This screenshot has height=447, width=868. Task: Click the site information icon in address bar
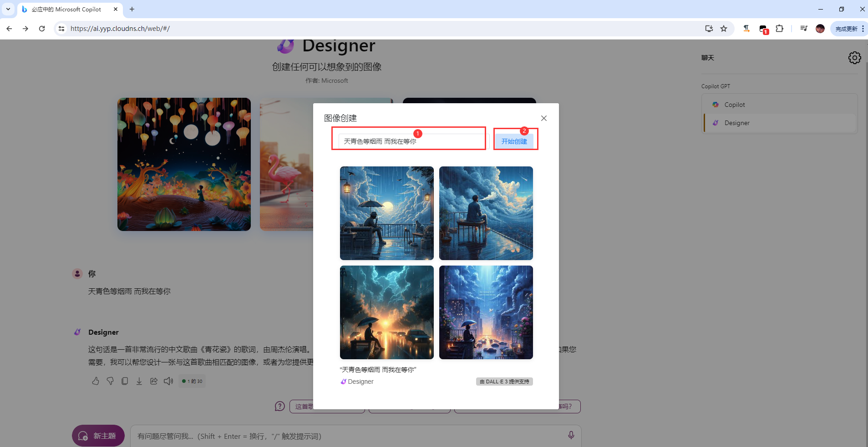61,29
